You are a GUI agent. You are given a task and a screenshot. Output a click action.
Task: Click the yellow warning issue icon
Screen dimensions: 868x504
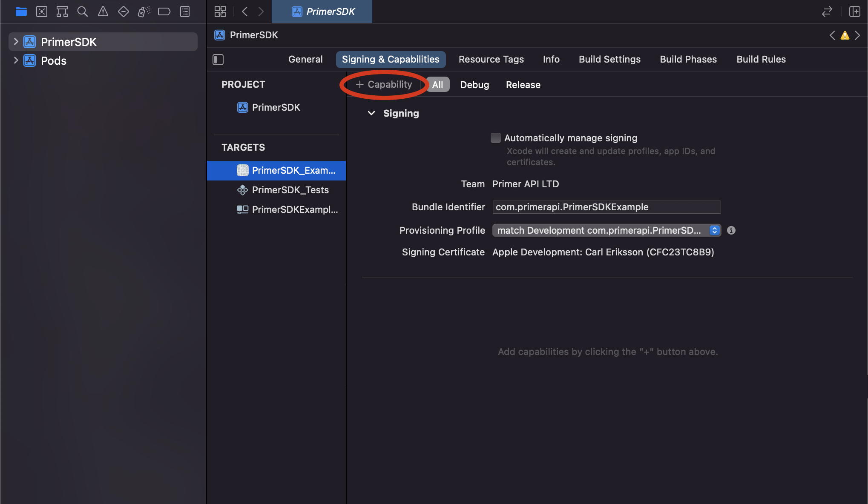pyautogui.click(x=845, y=35)
